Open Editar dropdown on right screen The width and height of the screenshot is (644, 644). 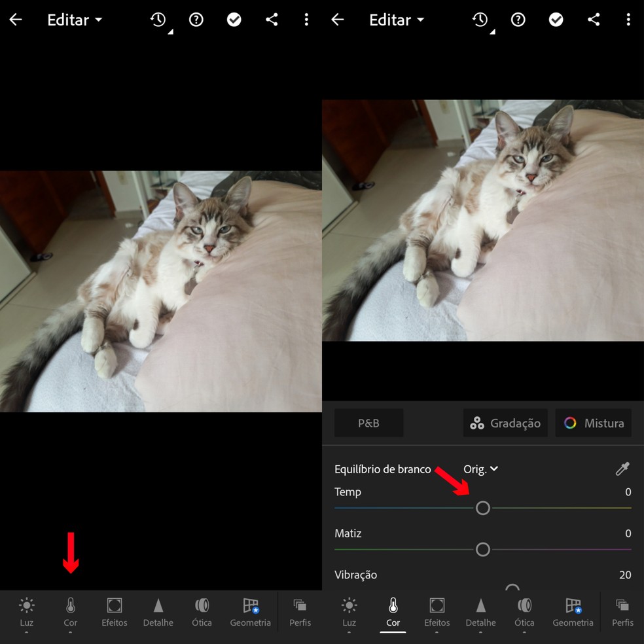tap(397, 20)
